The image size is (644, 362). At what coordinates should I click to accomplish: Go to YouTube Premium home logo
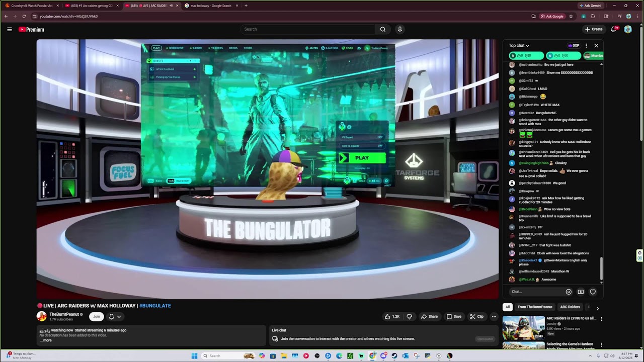(32, 29)
